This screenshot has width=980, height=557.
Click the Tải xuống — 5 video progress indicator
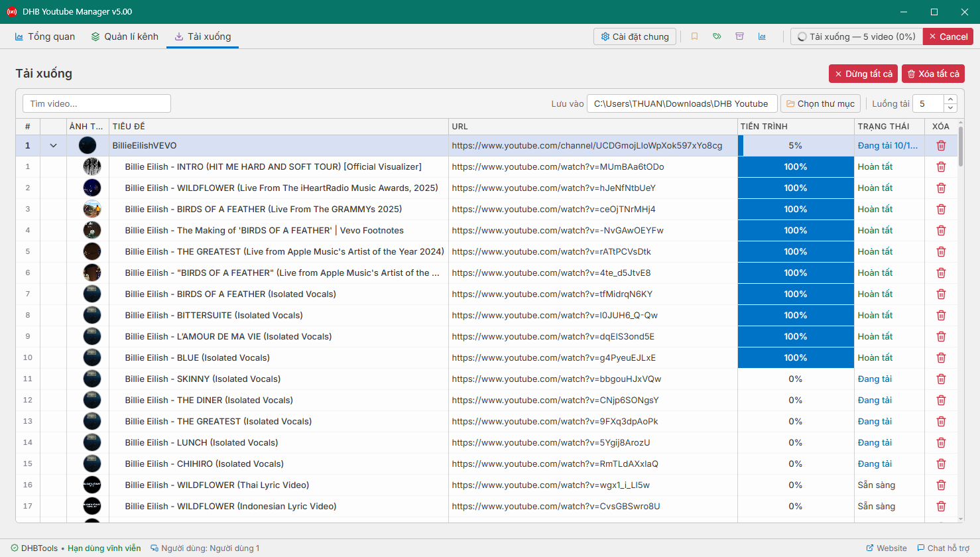point(857,36)
